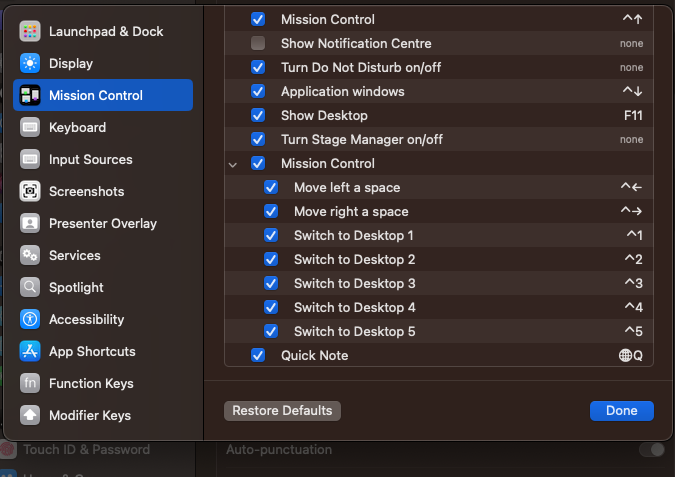Screen dimensions: 675x477
Task: Open the Screenshots icon in sidebar
Action: pyautogui.click(x=30, y=191)
